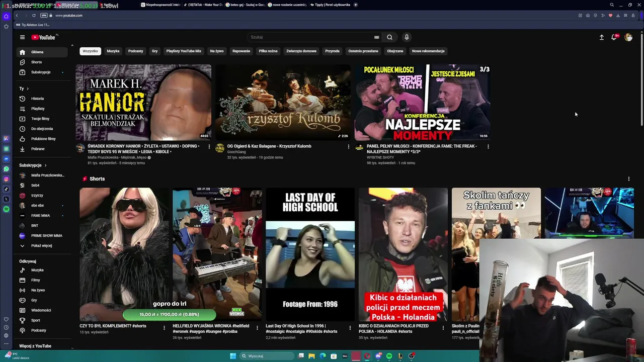
Task: Open options for Hellfield wyjaśnia Wronka short
Action: point(257,328)
